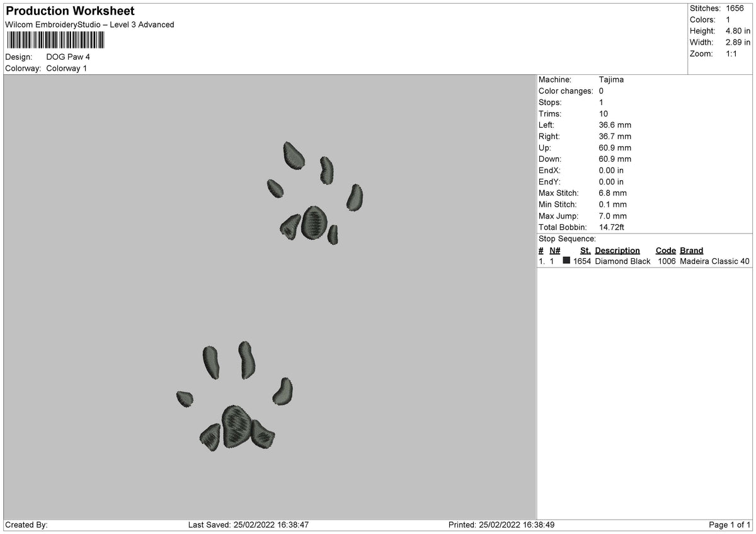Click the Stop Sequence label

pos(567,239)
